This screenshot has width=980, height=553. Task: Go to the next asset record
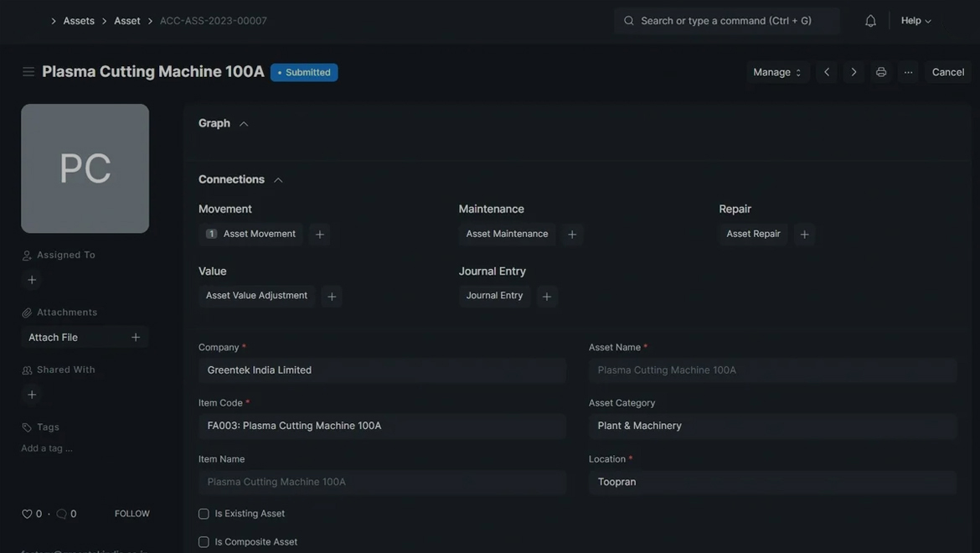tap(854, 72)
